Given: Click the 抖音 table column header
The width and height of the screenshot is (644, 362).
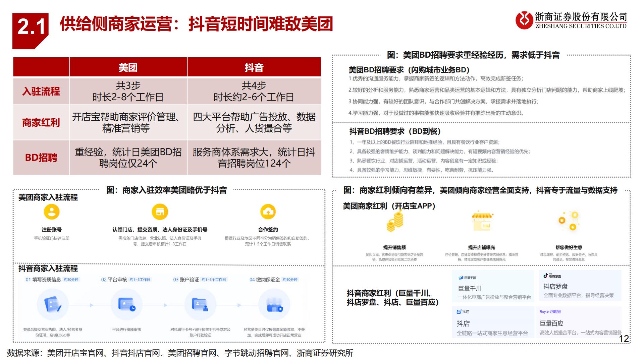Looking at the screenshot, I should pos(254,67).
